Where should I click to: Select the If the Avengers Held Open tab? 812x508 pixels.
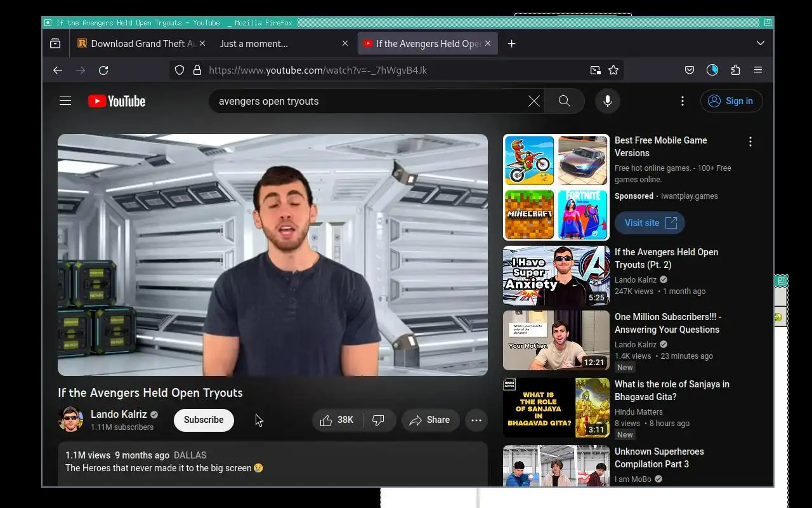pos(428,43)
